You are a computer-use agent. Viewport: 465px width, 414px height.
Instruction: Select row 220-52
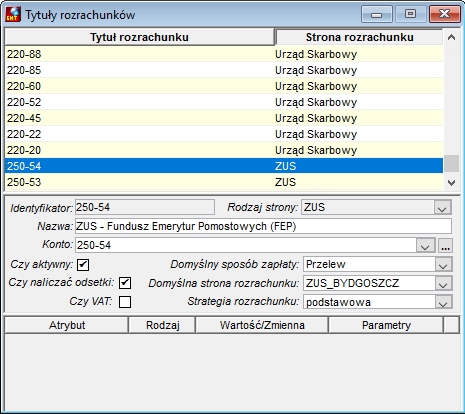coord(224,102)
